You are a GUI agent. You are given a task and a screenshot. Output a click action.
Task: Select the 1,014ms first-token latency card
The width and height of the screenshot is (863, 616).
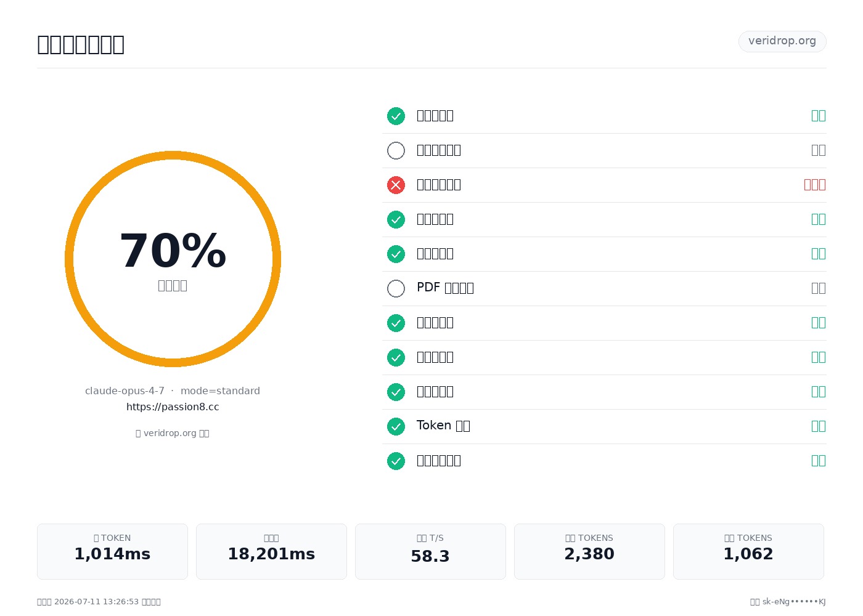[x=112, y=551]
